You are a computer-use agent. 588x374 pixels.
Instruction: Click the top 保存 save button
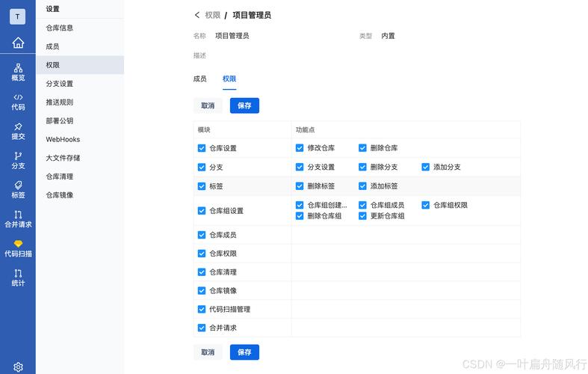click(244, 106)
